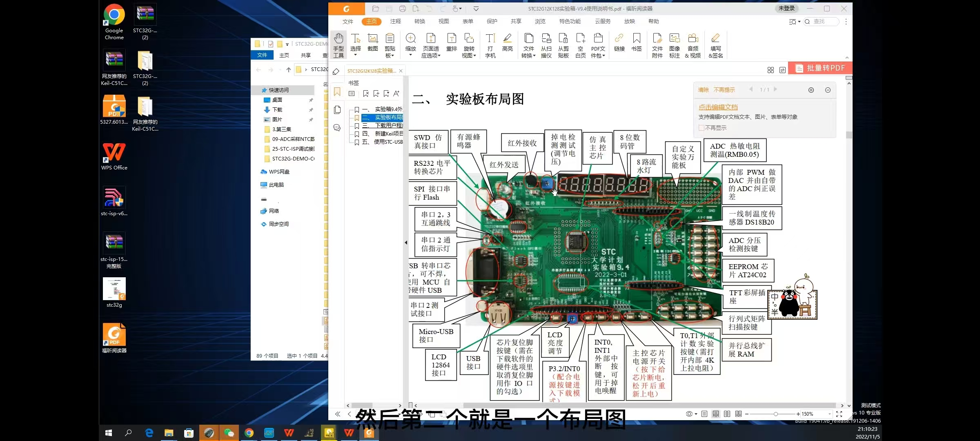Click the 点击编辑文档 link
The width and height of the screenshot is (980, 441).
tap(718, 107)
